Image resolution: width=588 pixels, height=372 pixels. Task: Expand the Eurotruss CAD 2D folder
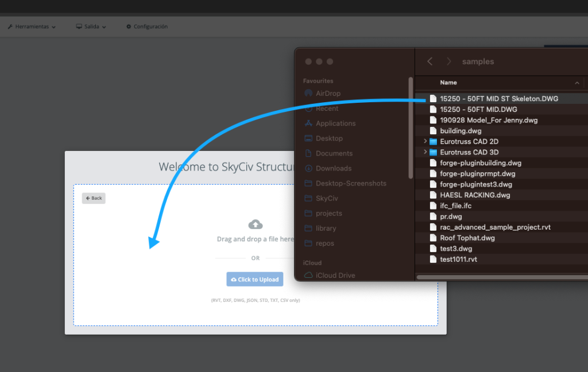click(x=425, y=141)
